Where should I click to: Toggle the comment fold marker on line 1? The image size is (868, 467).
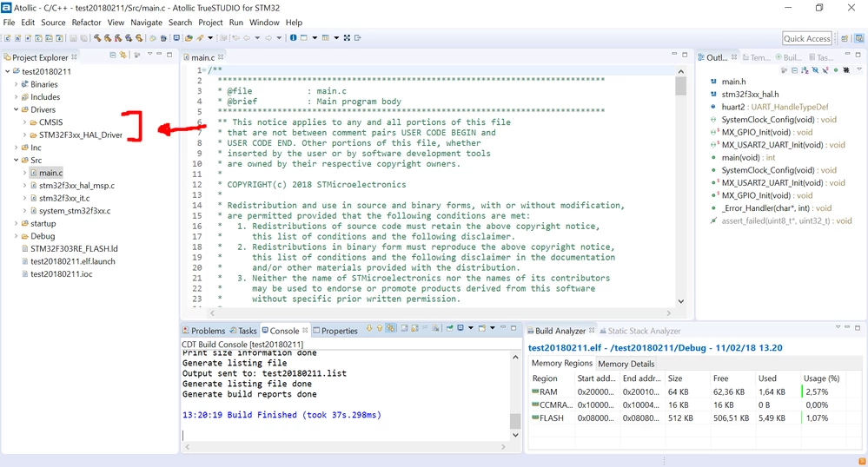(x=203, y=70)
